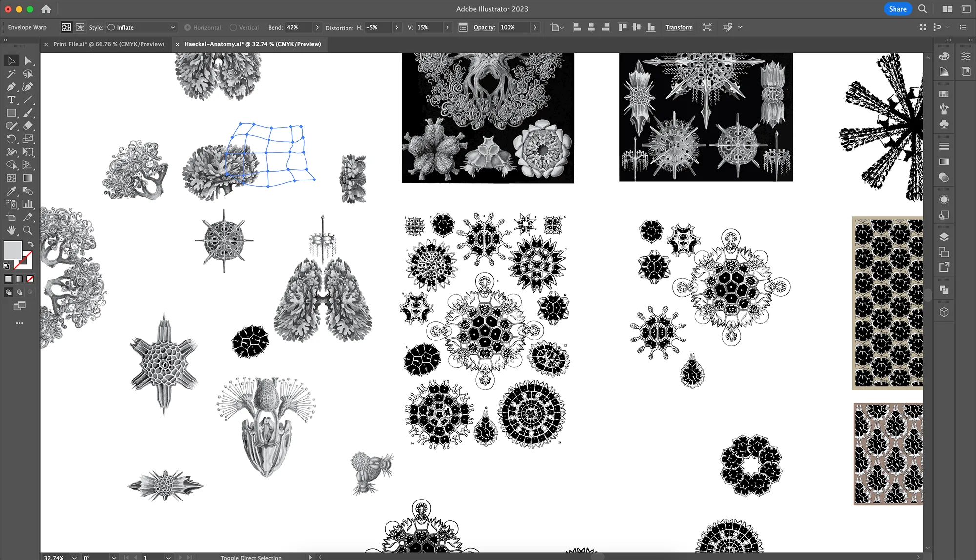Pick the Paintbrush tool
The image size is (976, 560).
[28, 113]
